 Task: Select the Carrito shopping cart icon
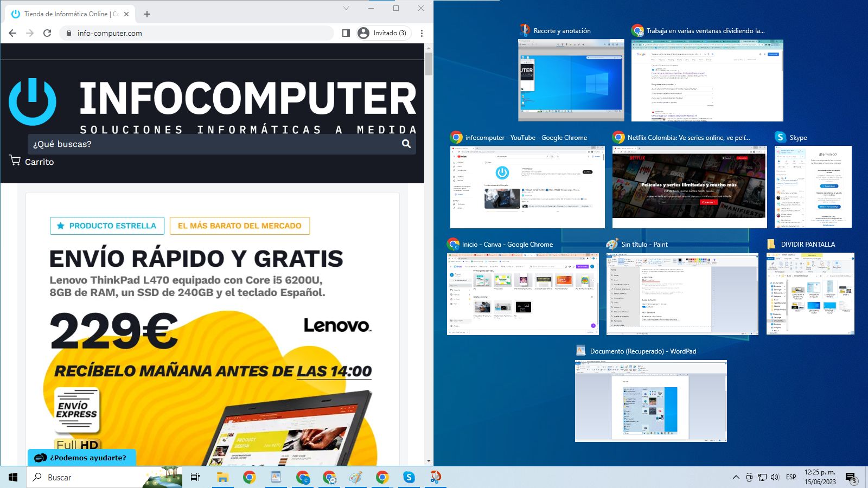point(15,161)
